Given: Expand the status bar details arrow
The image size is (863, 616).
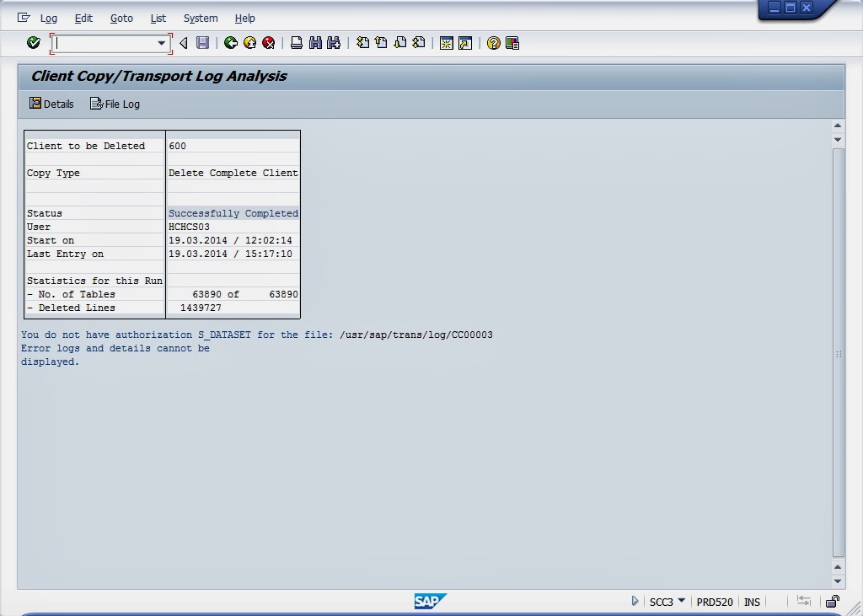Looking at the screenshot, I should click(x=635, y=601).
